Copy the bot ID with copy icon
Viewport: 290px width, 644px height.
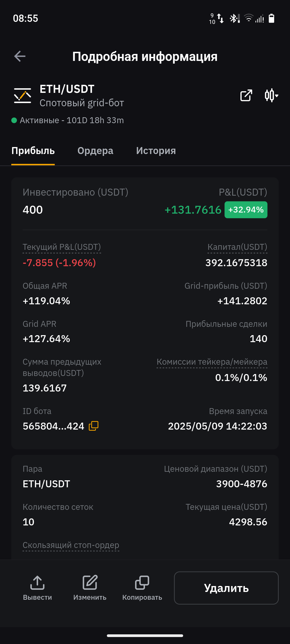click(93, 426)
